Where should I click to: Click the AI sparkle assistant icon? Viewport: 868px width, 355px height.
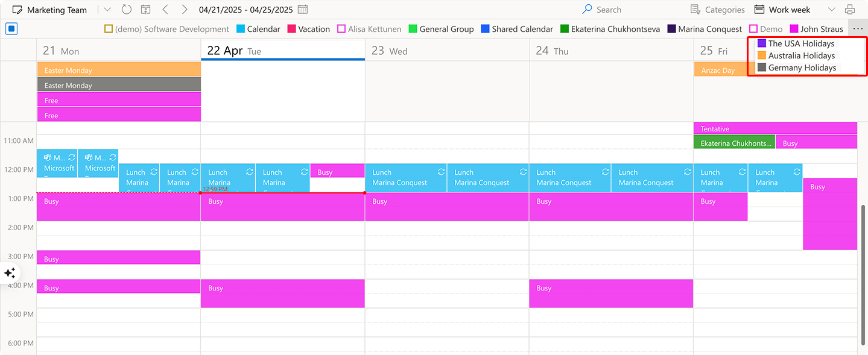pyautogui.click(x=10, y=273)
